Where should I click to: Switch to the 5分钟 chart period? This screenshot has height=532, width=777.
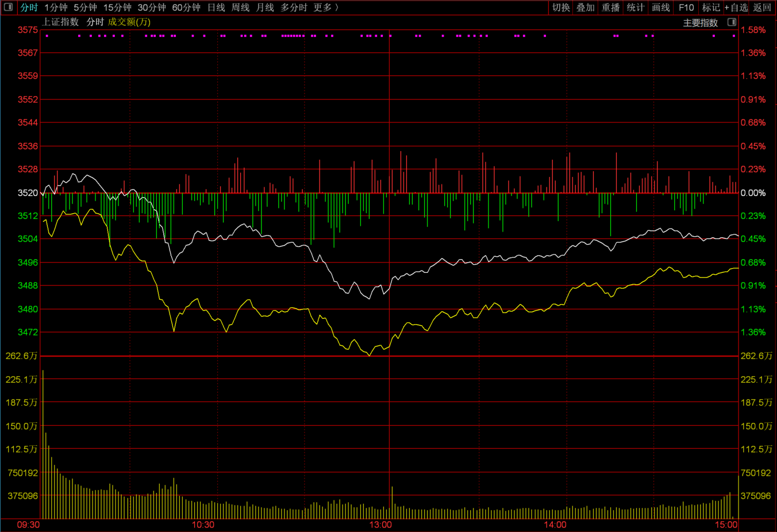(x=85, y=7)
